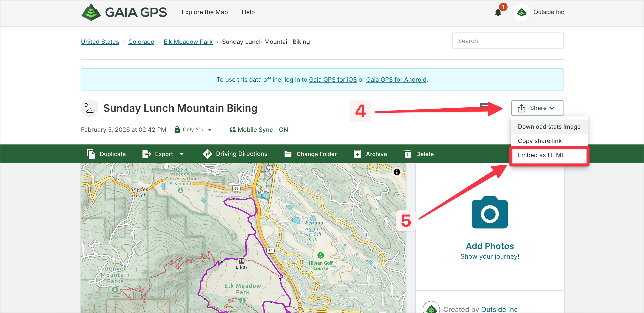Click into the Search field
644x313 pixels.
(508, 41)
